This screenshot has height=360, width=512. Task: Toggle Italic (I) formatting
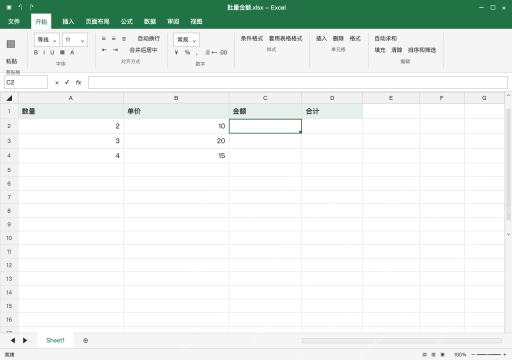[44, 52]
